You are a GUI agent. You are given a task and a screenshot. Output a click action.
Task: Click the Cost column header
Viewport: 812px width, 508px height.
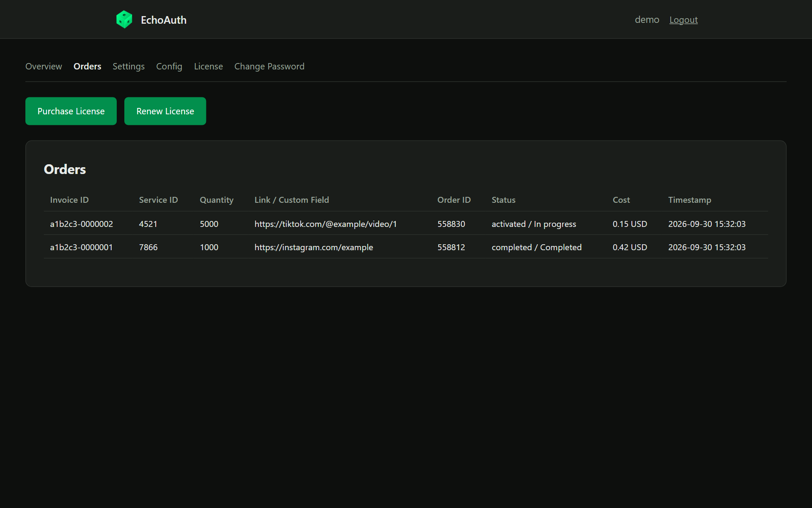pyautogui.click(x=621, y=200)
